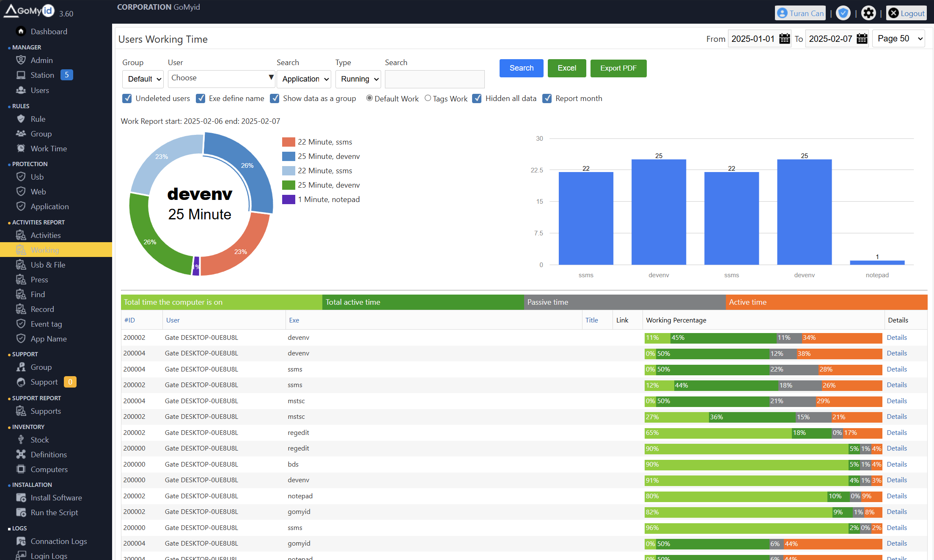Viewport: 934px width, 560px height.
Task: Click the Station monitor icon in sidebar
Action: pos(21,75)
